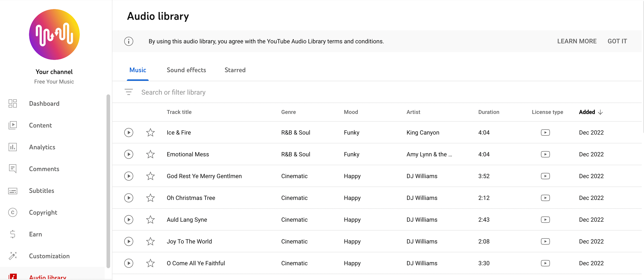Switch to the Sound effects tab
Image resolution: width=644 pixels, height=280 pixels.
point(186,70)
